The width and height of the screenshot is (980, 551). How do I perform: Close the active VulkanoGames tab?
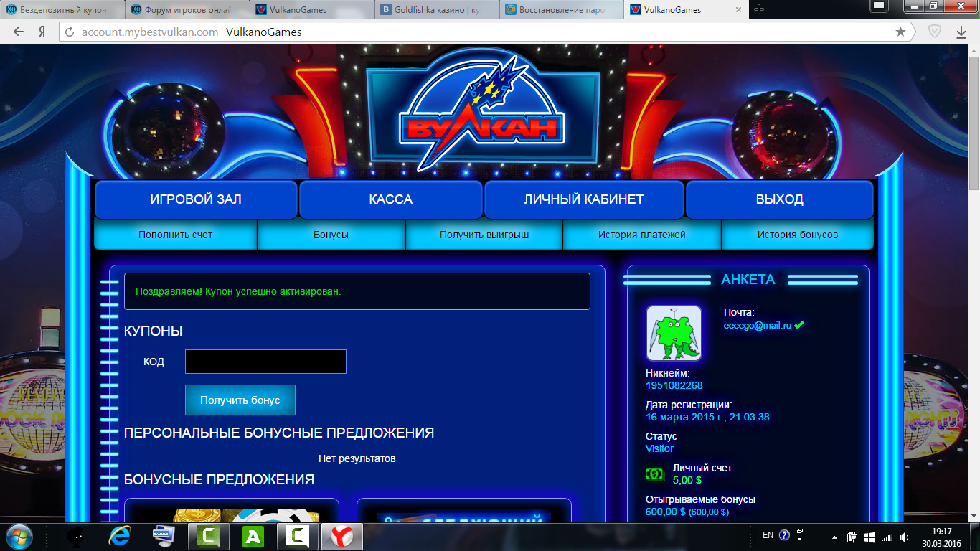[x=740, y=10]
